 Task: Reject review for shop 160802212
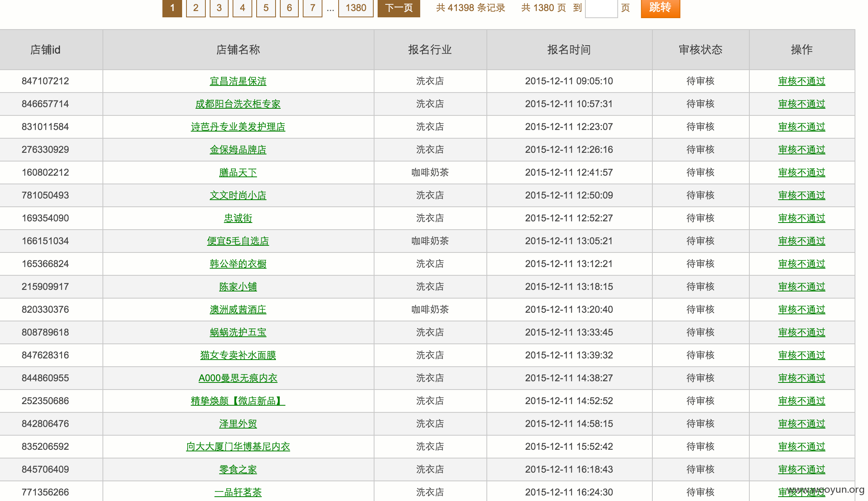(802, 173)
